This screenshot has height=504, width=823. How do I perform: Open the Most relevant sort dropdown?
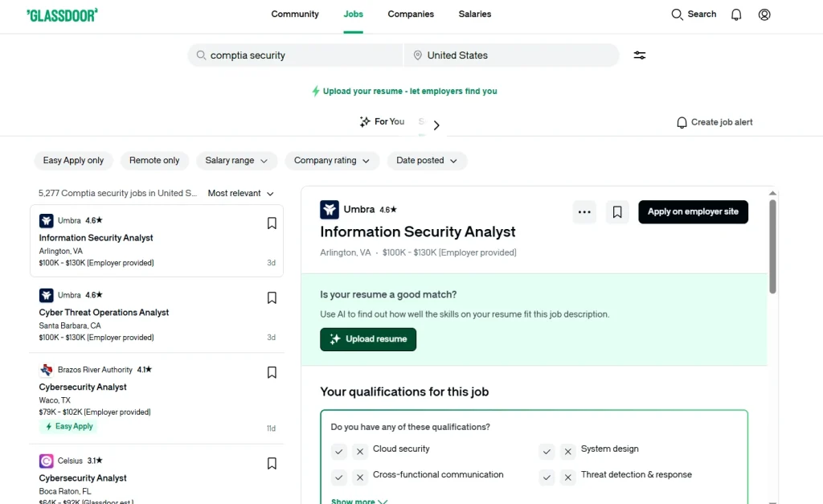pyautogui.click(x=241, y=193)
